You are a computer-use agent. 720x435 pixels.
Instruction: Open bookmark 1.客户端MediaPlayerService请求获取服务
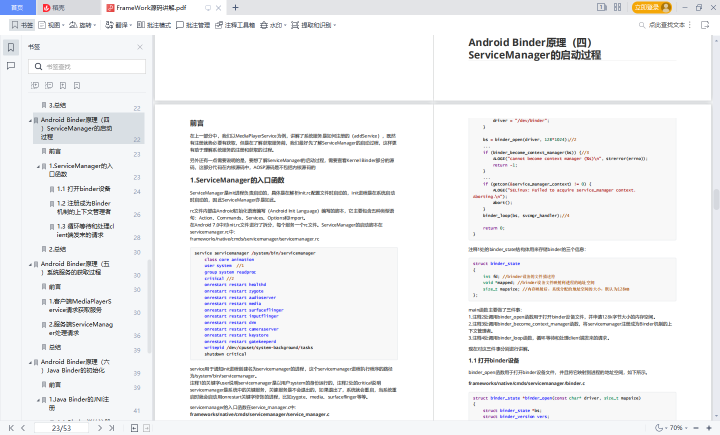tap(80, 305)
